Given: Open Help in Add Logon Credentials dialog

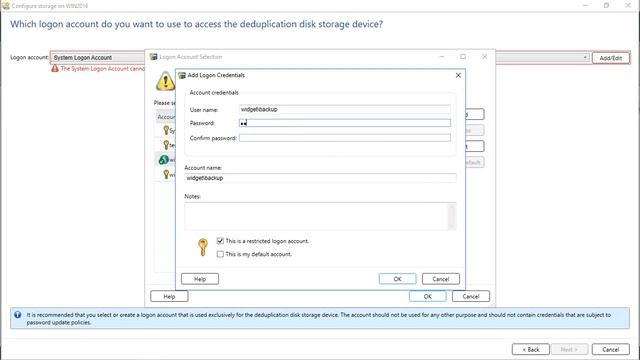Looking at the screenshot, I should [200, 279].
